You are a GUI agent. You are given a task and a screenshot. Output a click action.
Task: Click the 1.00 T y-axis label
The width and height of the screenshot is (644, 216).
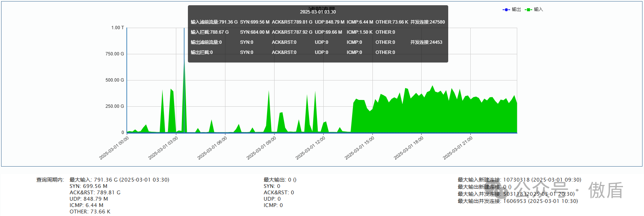117,28
